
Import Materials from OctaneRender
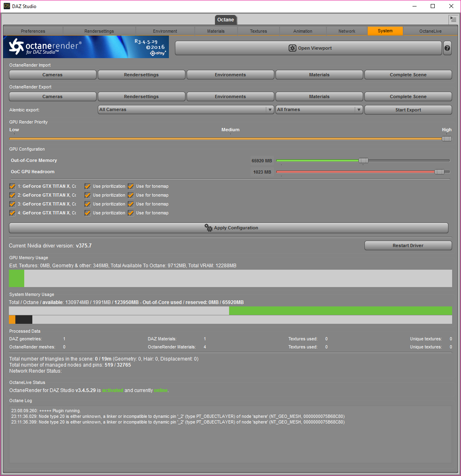(x=319, y=75)
